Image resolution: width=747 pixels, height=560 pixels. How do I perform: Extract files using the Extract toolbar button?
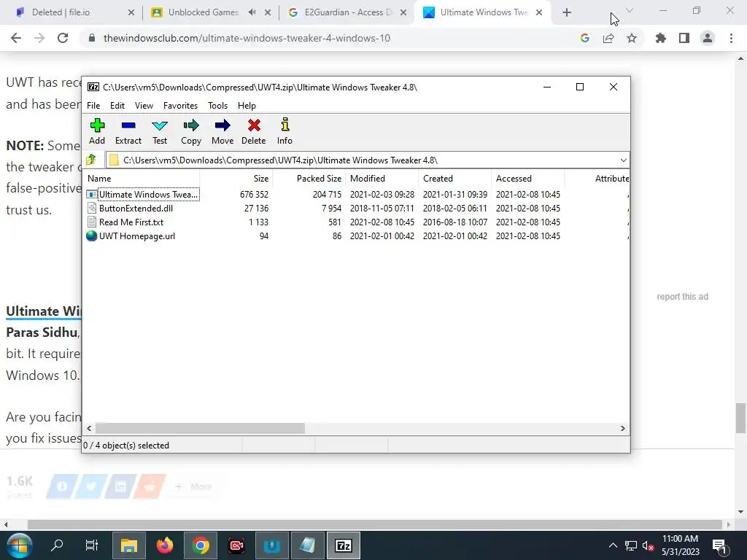pyautogui.click(x=128, y=131)
